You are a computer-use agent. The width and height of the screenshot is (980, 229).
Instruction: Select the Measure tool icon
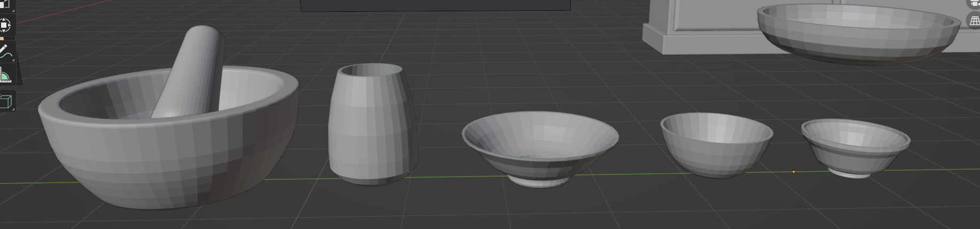click(5, 75)
